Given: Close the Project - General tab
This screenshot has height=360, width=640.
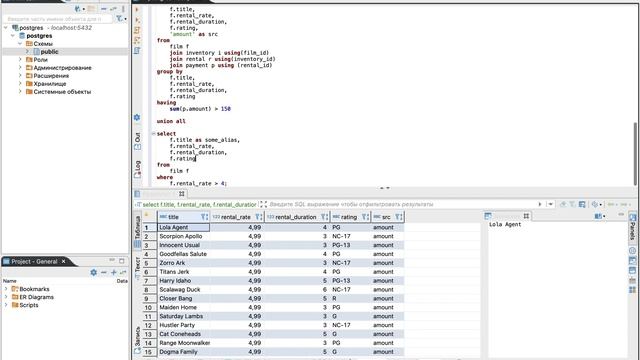Looking at the screenshot, I should (64, 261).
